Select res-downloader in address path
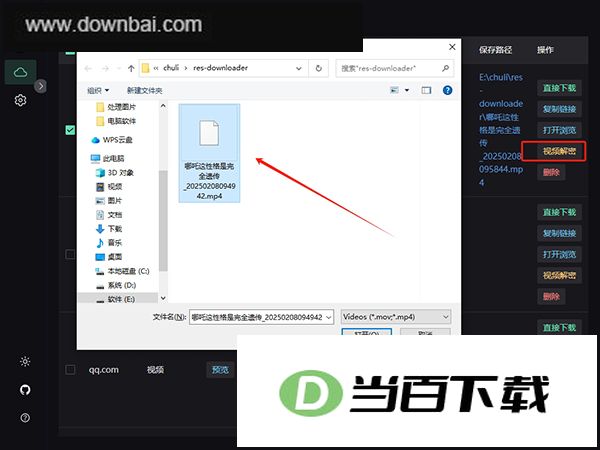This screenshot has height=450, width=600. pos(220,68)
